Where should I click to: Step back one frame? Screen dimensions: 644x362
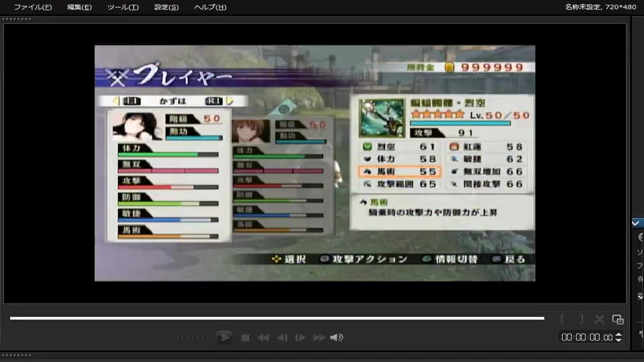click(x=282, y=338)
